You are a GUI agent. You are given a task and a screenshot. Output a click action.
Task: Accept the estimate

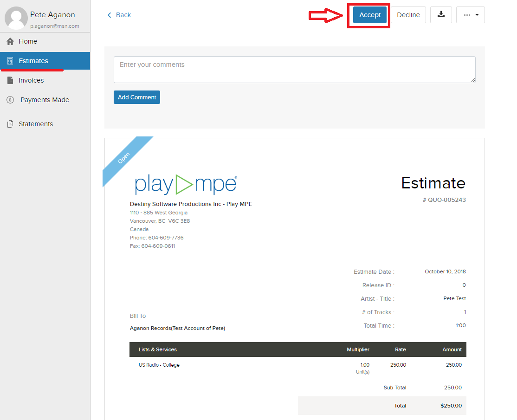coord(369,15)
